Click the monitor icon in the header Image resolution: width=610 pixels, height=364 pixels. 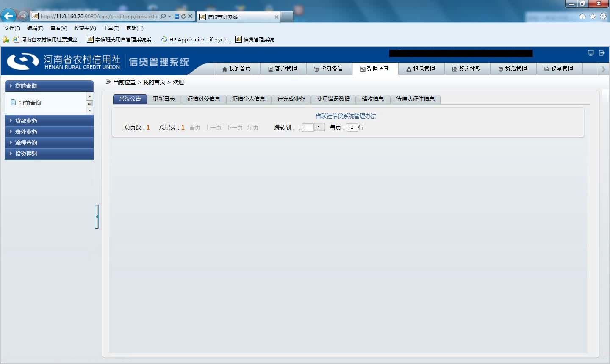click(591, 53)
